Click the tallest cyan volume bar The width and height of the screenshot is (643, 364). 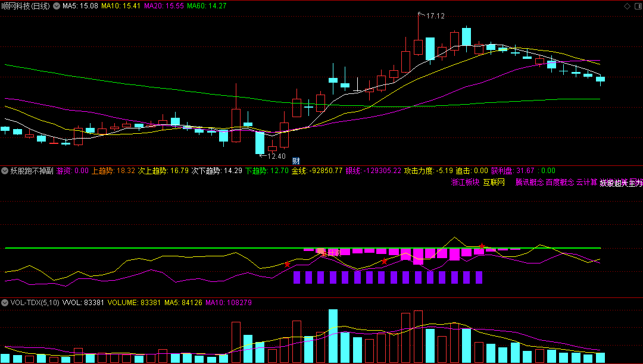333,336
